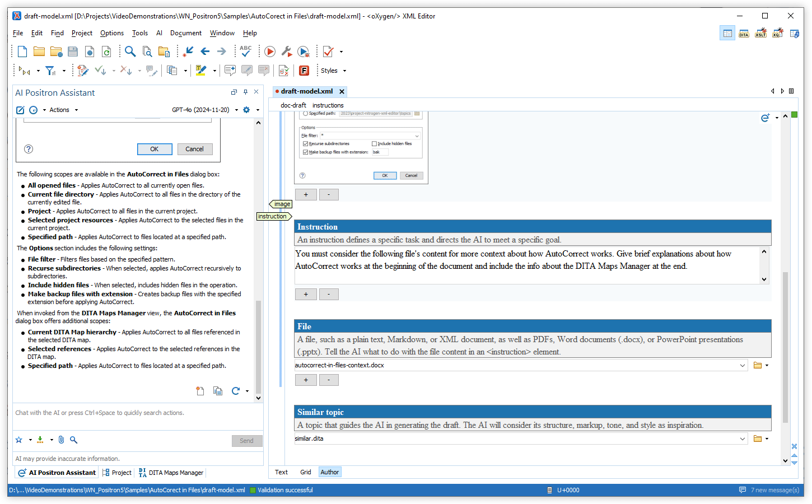Run spell check with the ABC icon
This screenshot has height=504, width=812.
245,52
